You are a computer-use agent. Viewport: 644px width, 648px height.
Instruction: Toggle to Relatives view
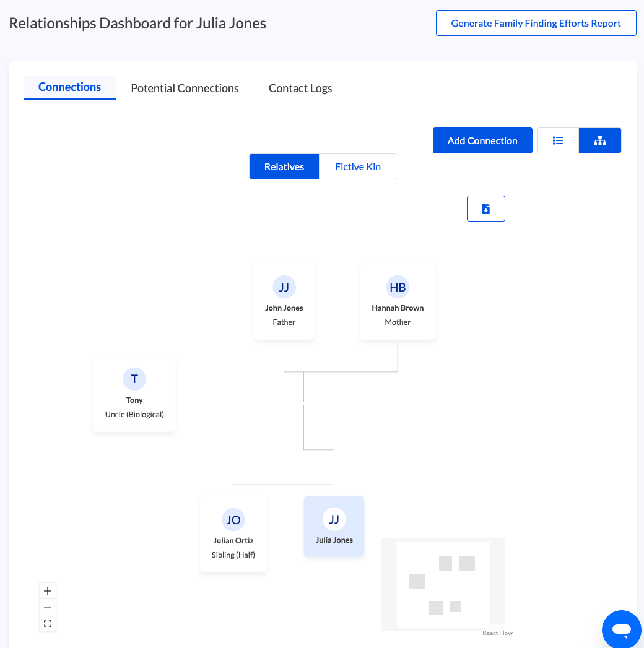(284, 166)
